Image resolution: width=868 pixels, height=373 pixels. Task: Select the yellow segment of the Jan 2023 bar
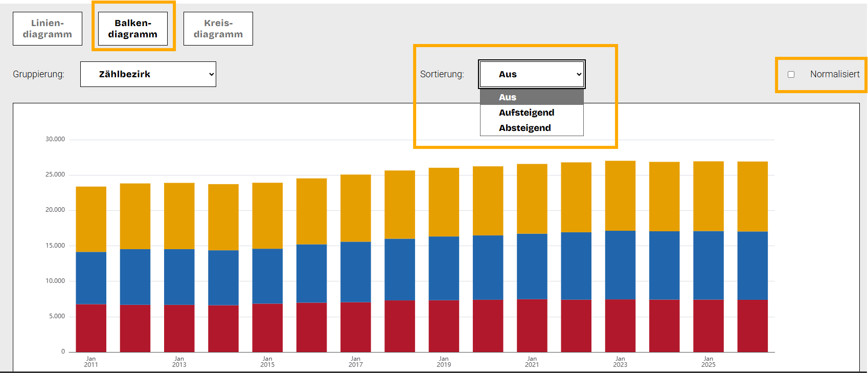[620, 196]
